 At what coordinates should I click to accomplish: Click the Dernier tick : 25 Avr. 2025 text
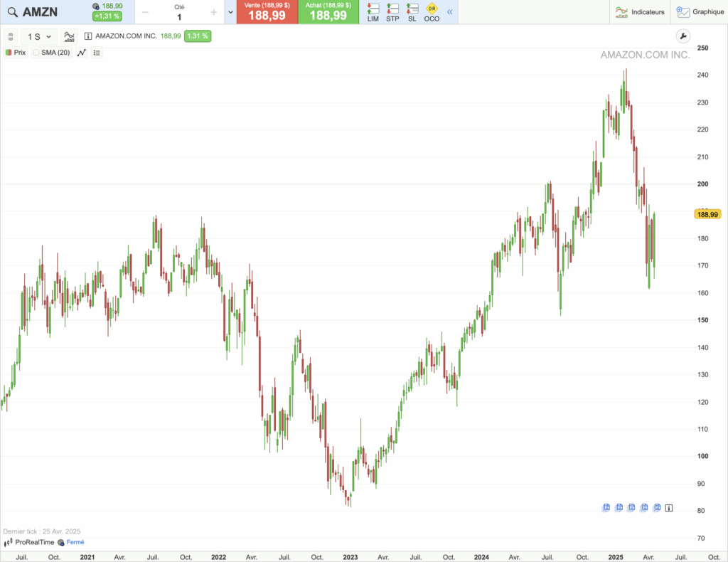pos(42,531)
